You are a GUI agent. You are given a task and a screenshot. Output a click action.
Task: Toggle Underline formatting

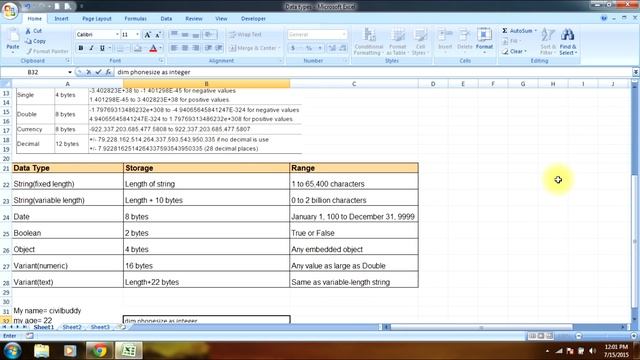pyautogui.click(x=102, y=48)
